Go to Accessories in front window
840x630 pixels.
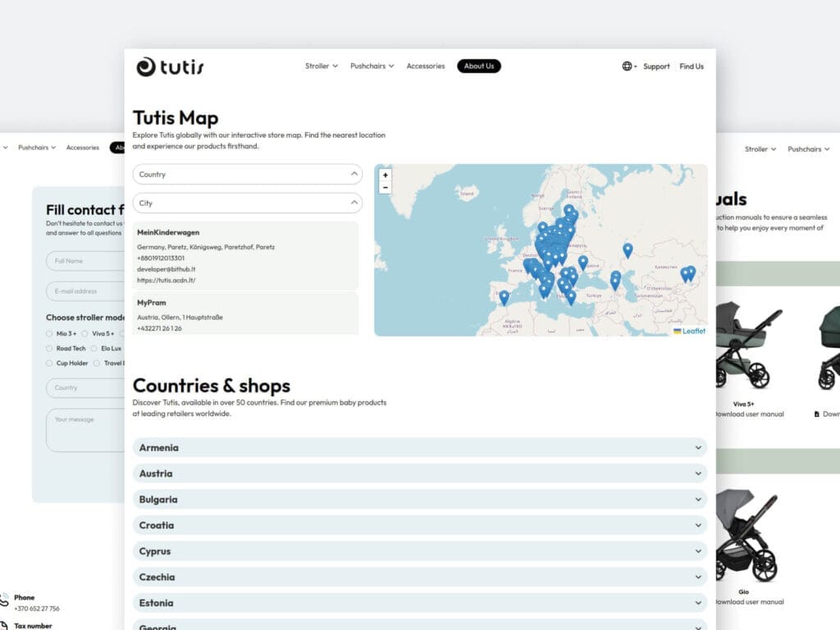click(426, 66)
